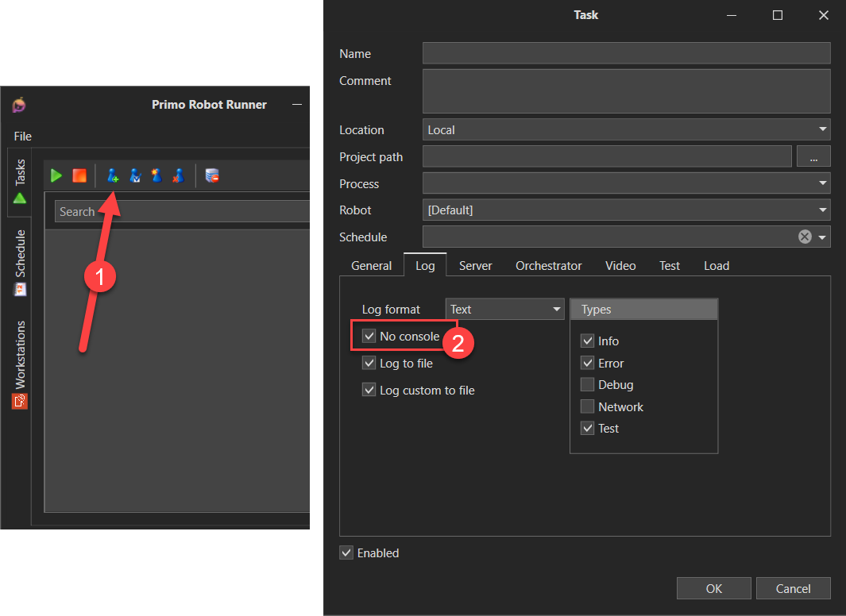Click into the Comment text box
Screen dimensions: 846x616
click(626, 91)
